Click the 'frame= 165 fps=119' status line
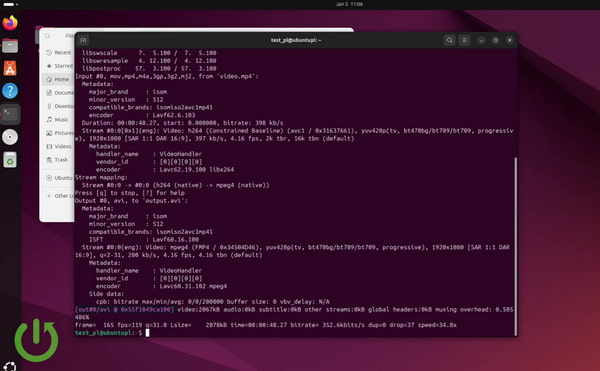Image resolution: width=600 pixels, height=371 pixels. click(x=266, y=325)
